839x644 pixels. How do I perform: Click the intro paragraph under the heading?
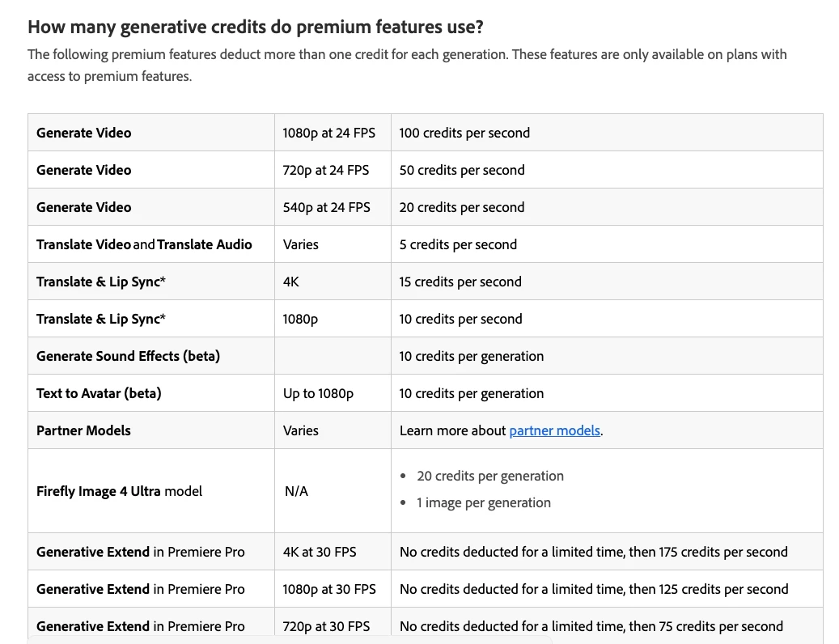[407, 66]
